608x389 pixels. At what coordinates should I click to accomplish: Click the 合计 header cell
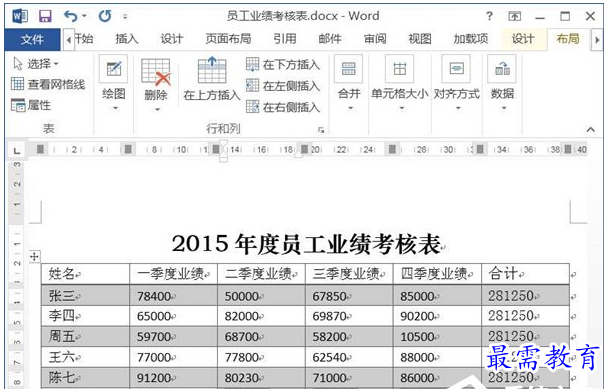coord(525,274)
